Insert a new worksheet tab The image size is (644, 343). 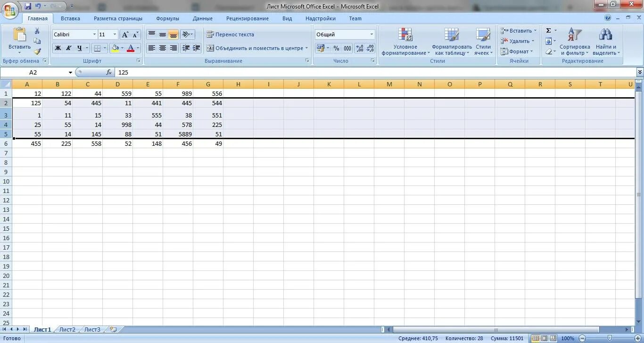coord(113,329)
